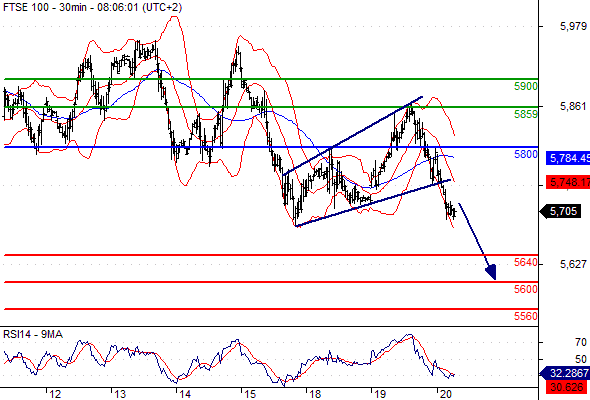Viewport: 590px width, 400px height.
Task: Click the black 5,705 current price tag
Action: click(x=561, y=211)
